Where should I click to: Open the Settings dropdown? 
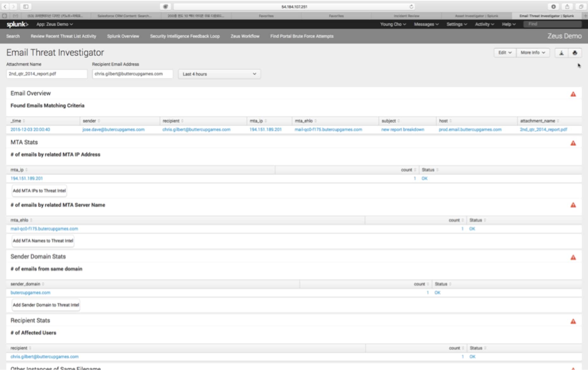point(457,24)
